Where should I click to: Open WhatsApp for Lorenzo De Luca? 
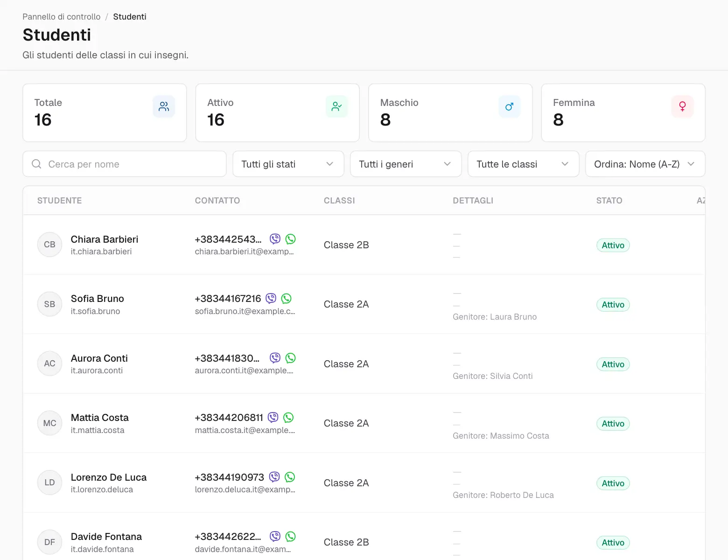[290, 477]
